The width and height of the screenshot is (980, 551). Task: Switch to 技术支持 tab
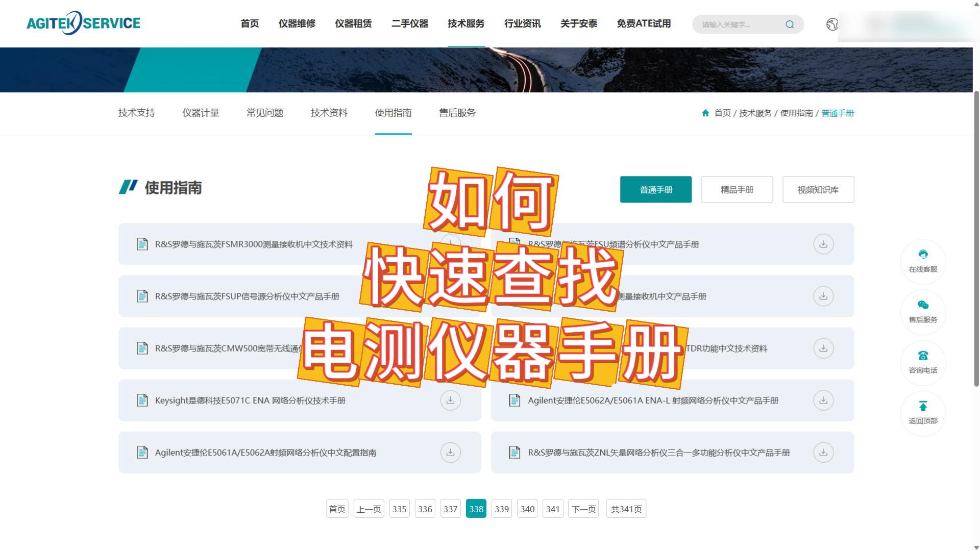pyautogui.click(x=137, y=113)
